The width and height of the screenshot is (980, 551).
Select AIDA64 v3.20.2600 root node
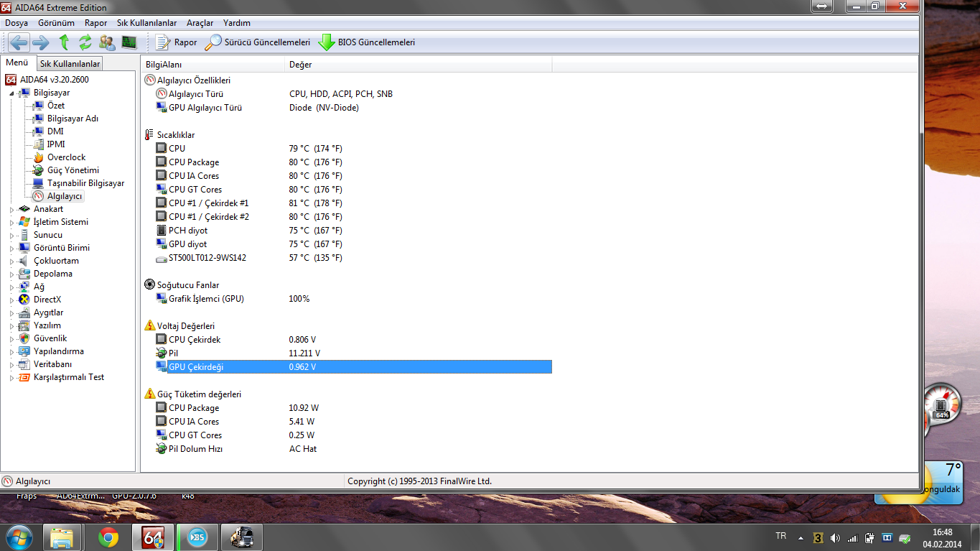click(47, 80)
